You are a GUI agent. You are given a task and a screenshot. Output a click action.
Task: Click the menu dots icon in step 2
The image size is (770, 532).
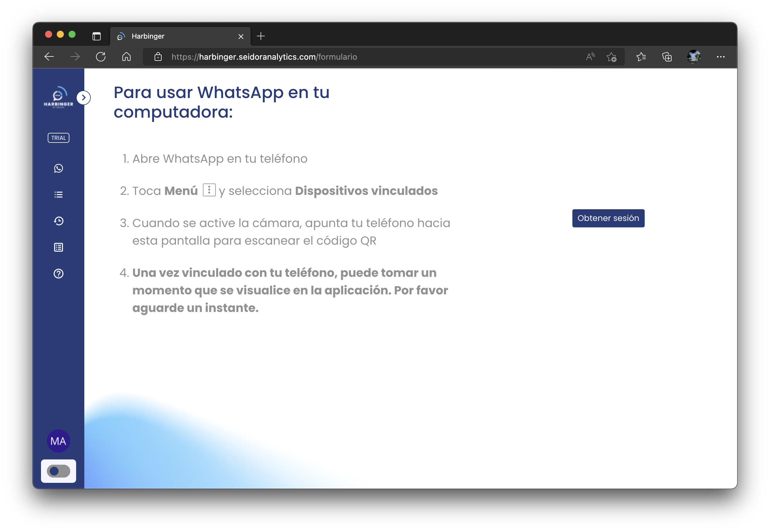click(x=209, y=190)
